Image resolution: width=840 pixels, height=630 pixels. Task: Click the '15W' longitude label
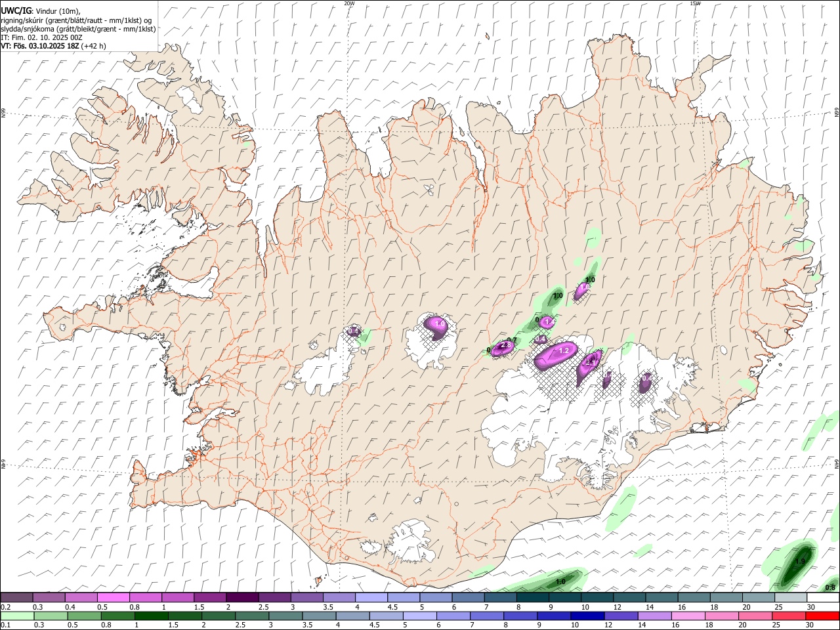pos(695,3)
